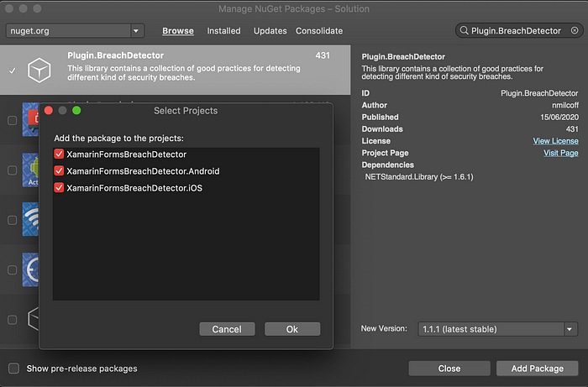Click the second package's icon with the red badge

pyautogui.click(x=30, y=119)
